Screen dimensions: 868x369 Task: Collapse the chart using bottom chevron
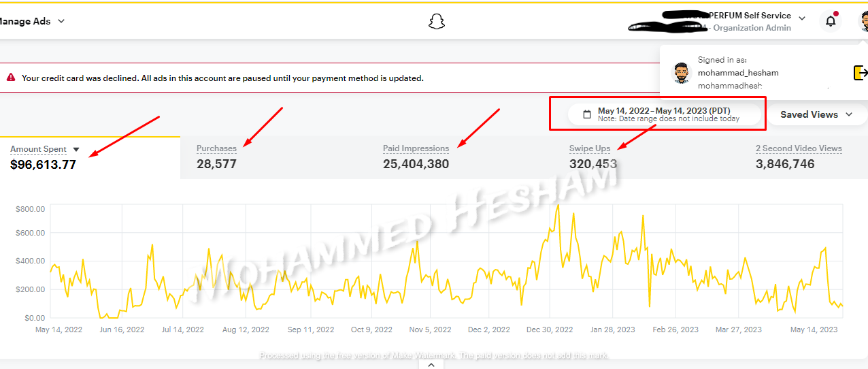point(430,364)
